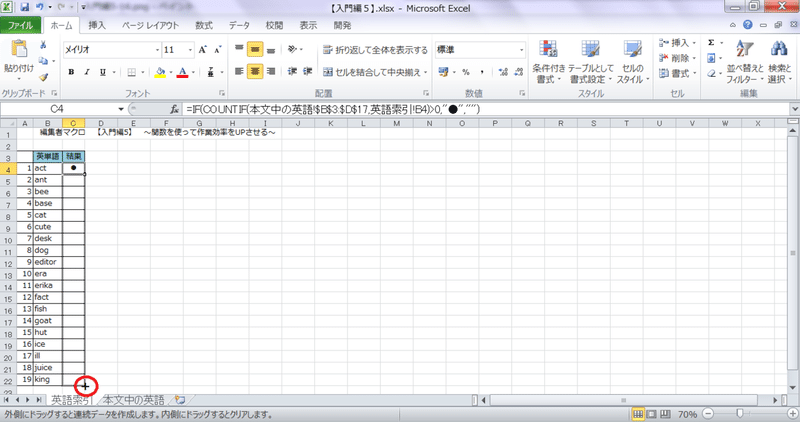Decrease font size with small A icon
800x422 pixels.
click(x=218, y=49)
